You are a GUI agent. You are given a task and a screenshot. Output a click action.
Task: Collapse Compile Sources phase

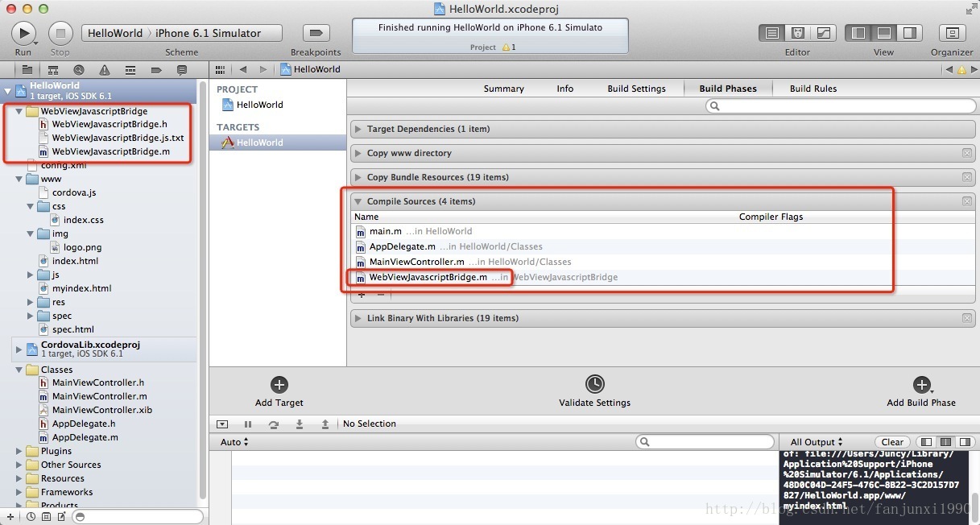(358, 201)
